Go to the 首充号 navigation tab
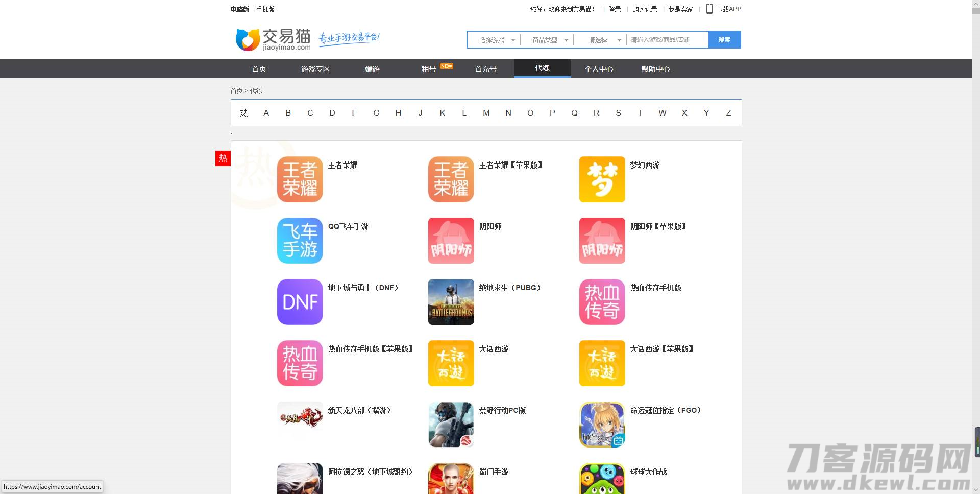The image size is (980, 494). point(485,69)
